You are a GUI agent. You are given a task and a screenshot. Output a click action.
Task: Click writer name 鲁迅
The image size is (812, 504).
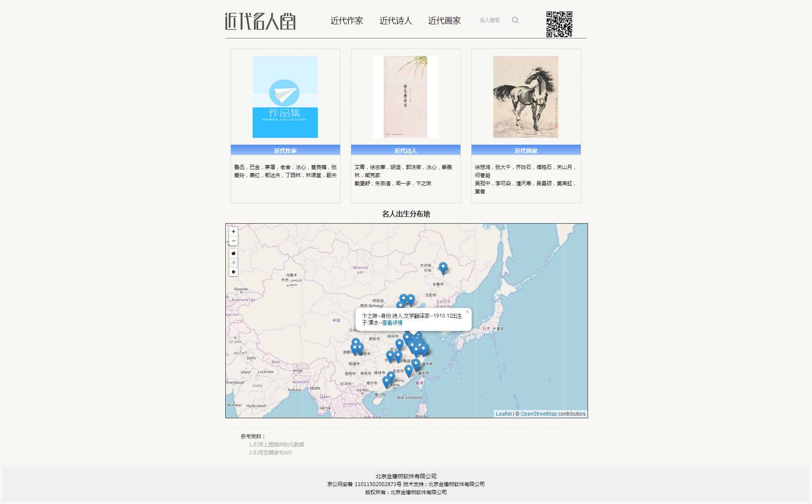(239, 167)
